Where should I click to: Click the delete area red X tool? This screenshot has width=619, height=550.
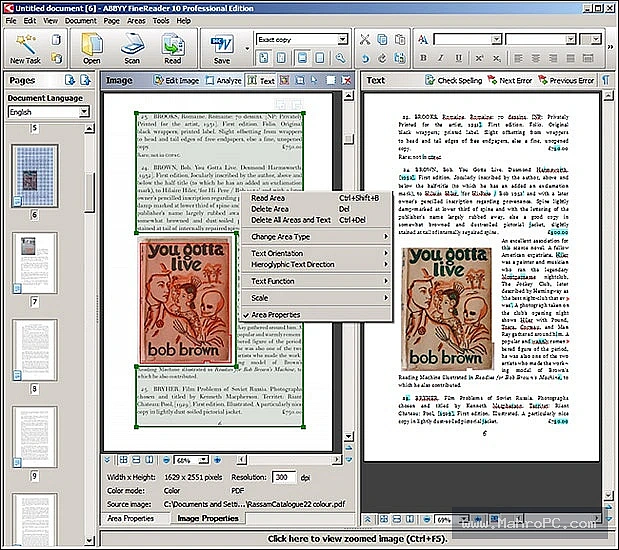(346, 81)
